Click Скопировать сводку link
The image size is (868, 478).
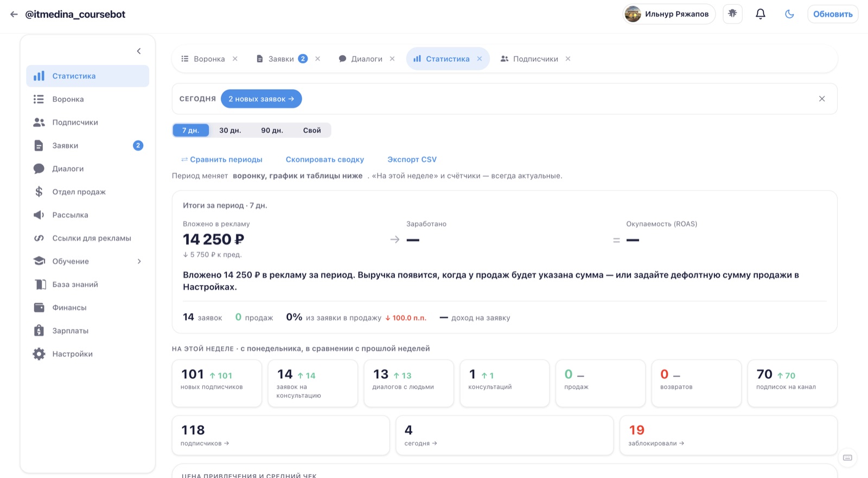325,159
